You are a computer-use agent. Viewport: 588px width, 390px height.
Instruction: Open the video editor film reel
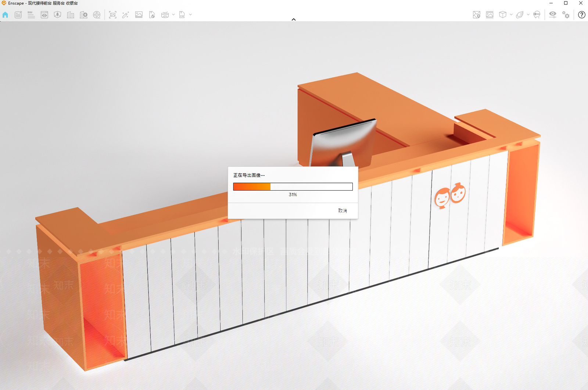(97, 15)
